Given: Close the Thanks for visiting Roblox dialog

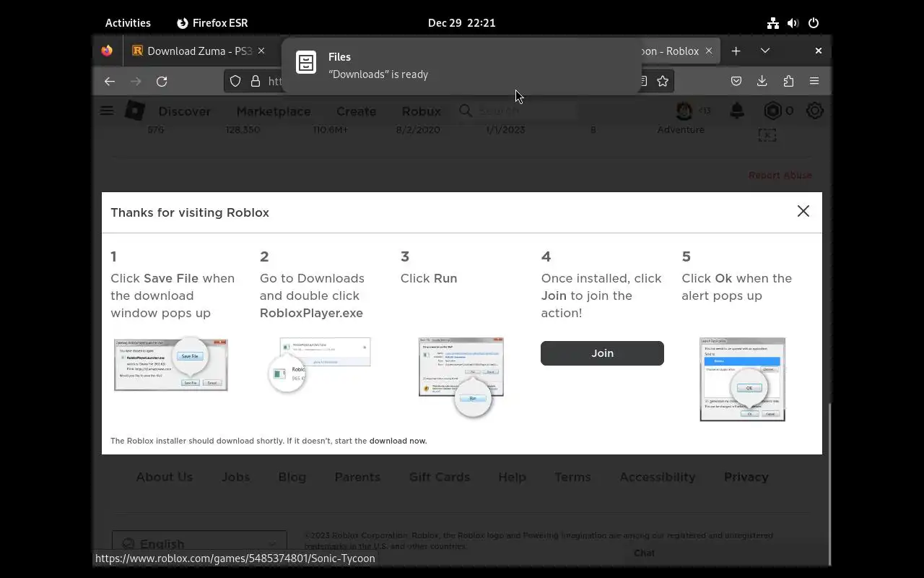Looking at the screenshot, I should pos(803,211).
